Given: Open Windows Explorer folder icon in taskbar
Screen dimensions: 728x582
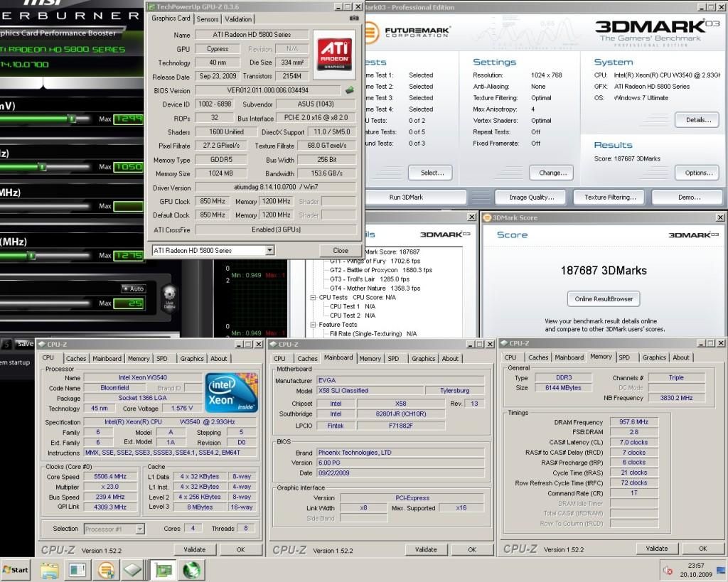Looking at the screenshot, I should pos(49,570).
